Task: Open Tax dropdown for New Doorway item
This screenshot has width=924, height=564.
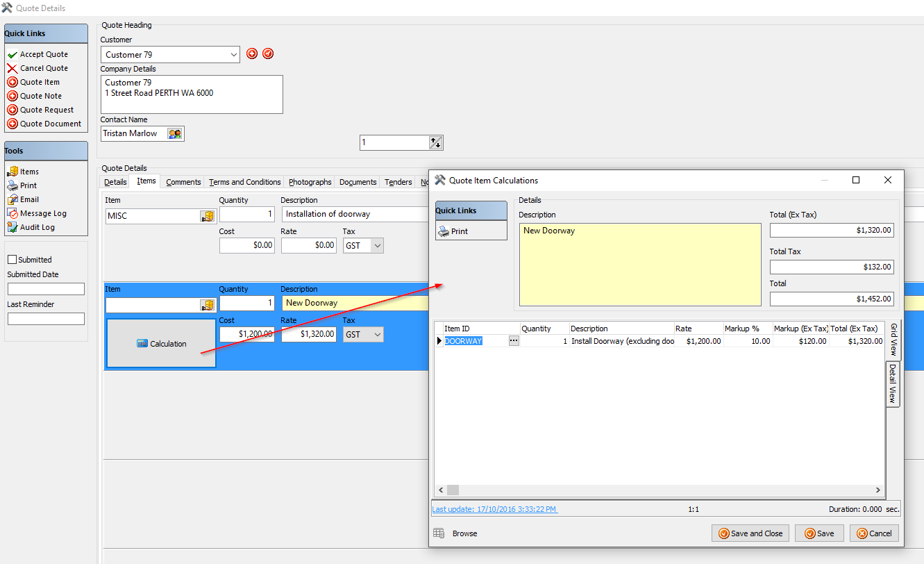Action: tap(377, 335)
